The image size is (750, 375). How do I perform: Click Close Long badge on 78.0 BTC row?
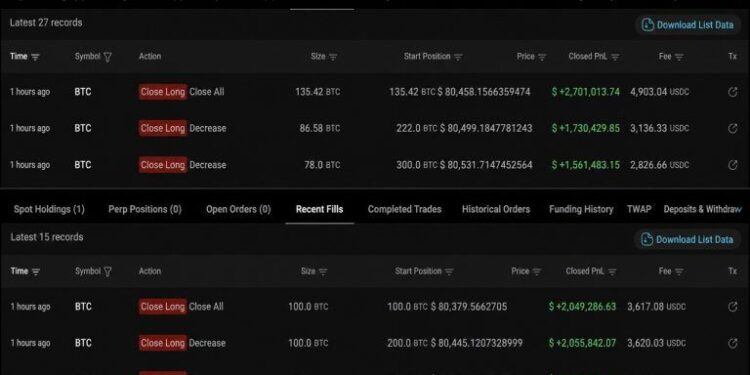pos(163,165)
